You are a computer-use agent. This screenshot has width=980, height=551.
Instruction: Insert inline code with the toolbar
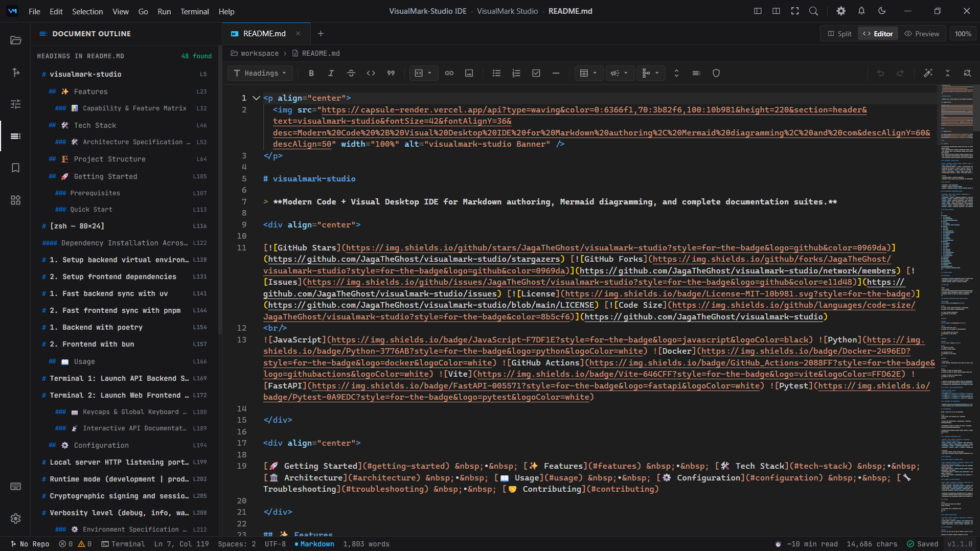pyautogui.click(x=371, y=73)
